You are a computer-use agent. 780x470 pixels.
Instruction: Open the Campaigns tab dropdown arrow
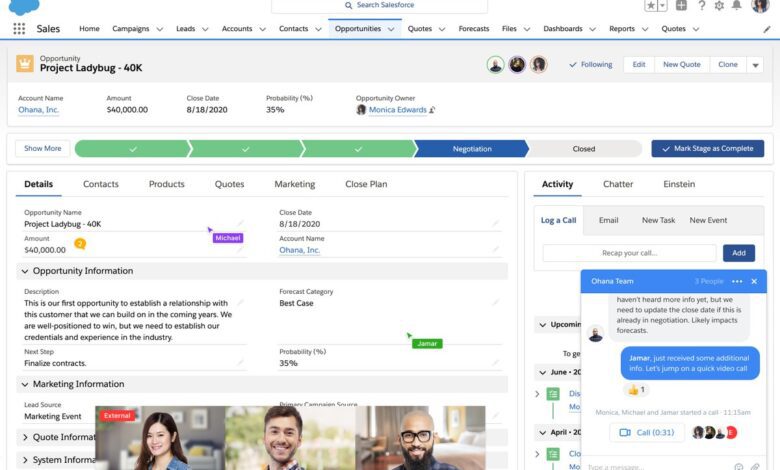160,29
